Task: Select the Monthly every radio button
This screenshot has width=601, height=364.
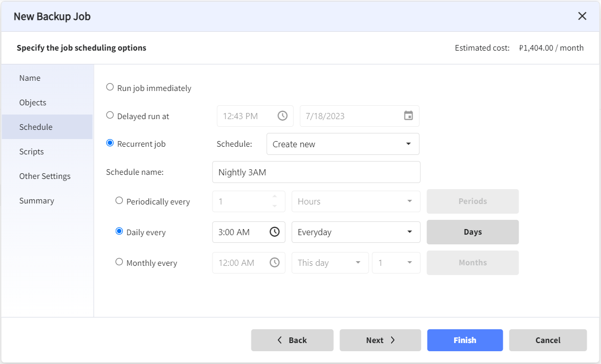Action: pos(119,262)
